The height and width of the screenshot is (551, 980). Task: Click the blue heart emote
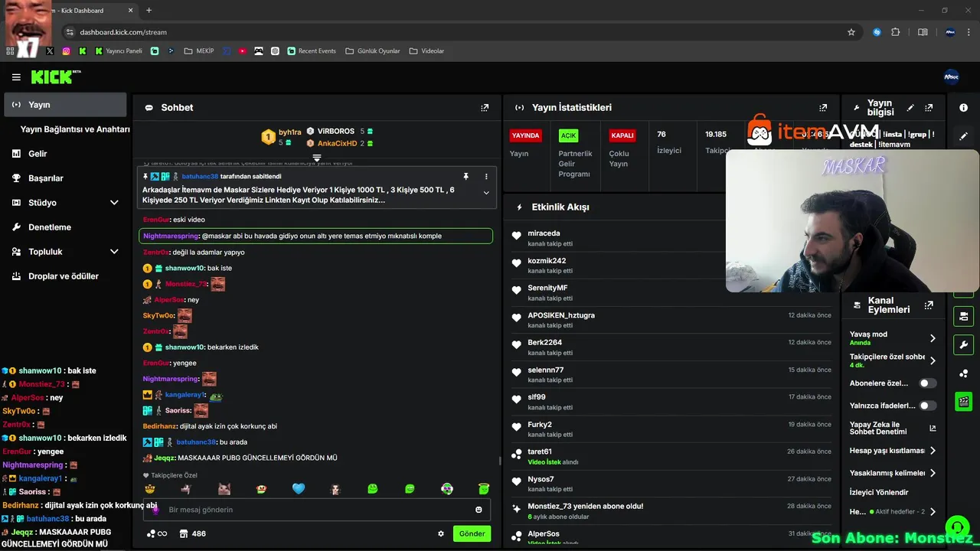point(299,488)
